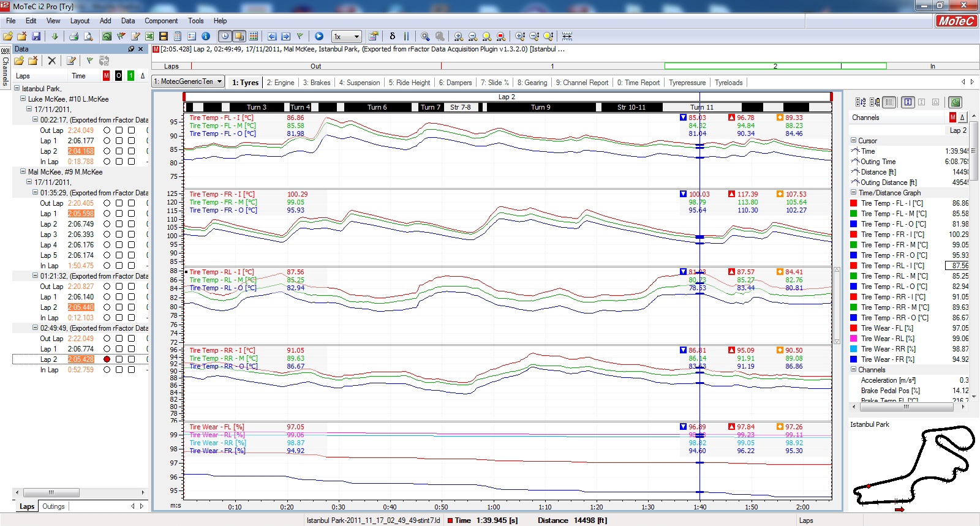Click the delete X icon in Data panel
This screenshot has width=980, height=526.
point(52,61)
